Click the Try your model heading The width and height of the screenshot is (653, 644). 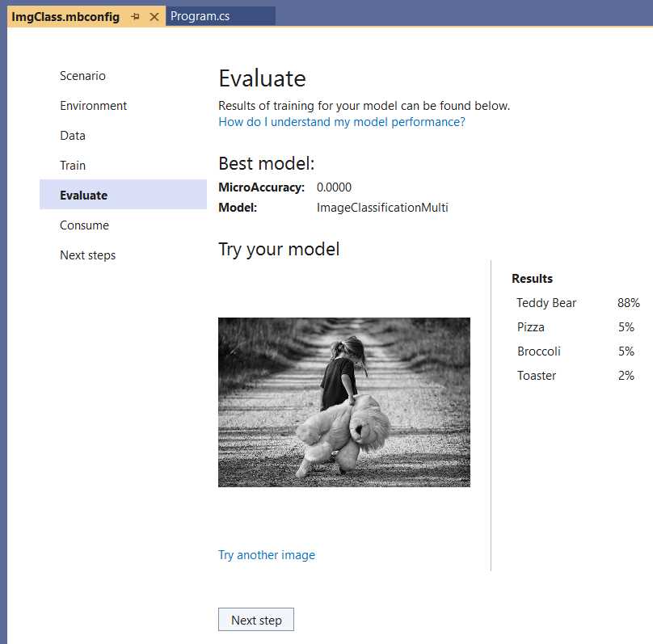click(x=279, y=250)
